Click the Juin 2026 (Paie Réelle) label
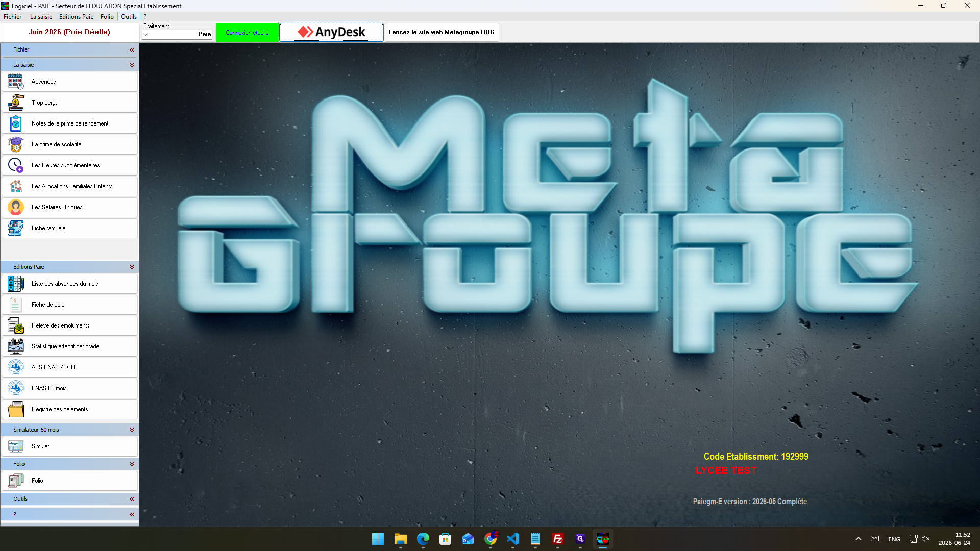The width and height of the screenshot is (980, 551). pyautogui.click(x=69, y=32)
